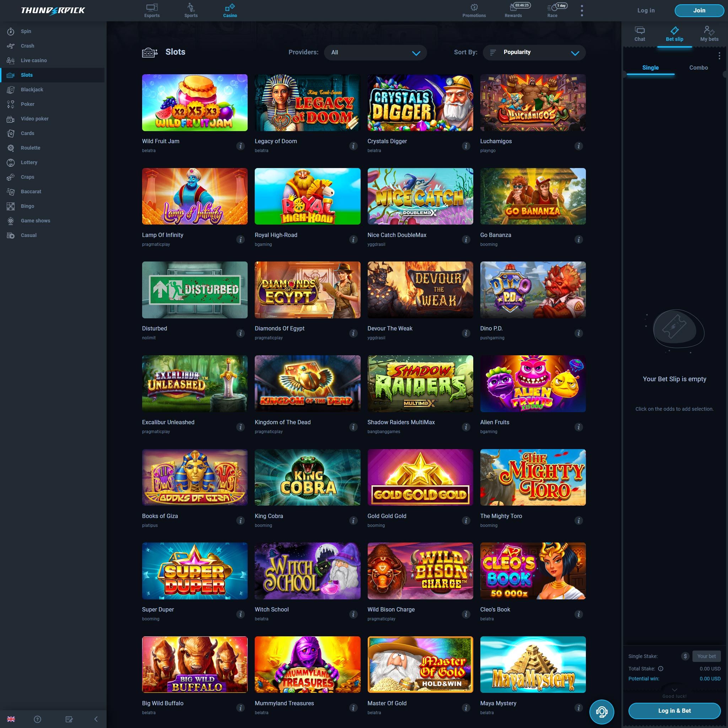The height and width of the screenshot is (728, 728).
Task: Open Race from top bar
Action: point(552,11)
